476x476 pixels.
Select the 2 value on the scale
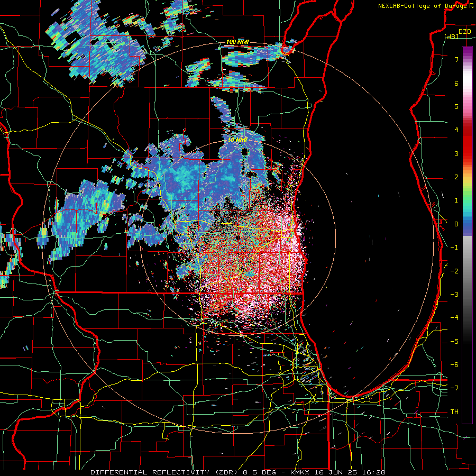pos(456,177)
